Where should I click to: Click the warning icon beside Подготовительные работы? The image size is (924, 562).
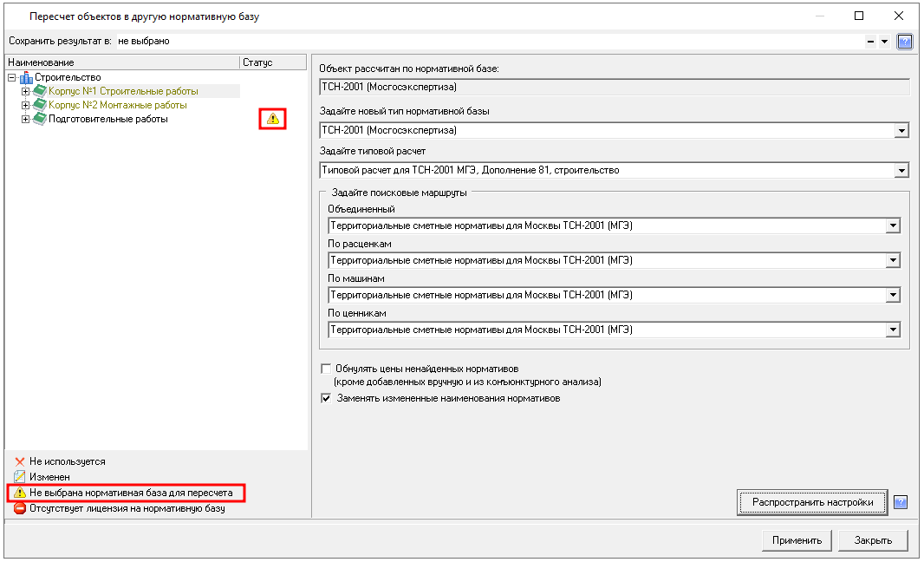273,119
